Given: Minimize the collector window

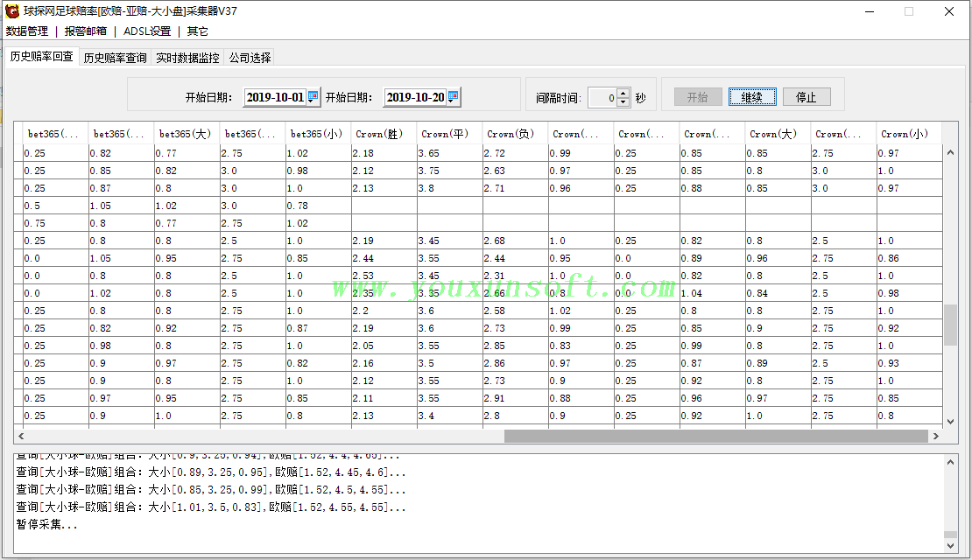Looking at the screenshot, I should [869, 11].
